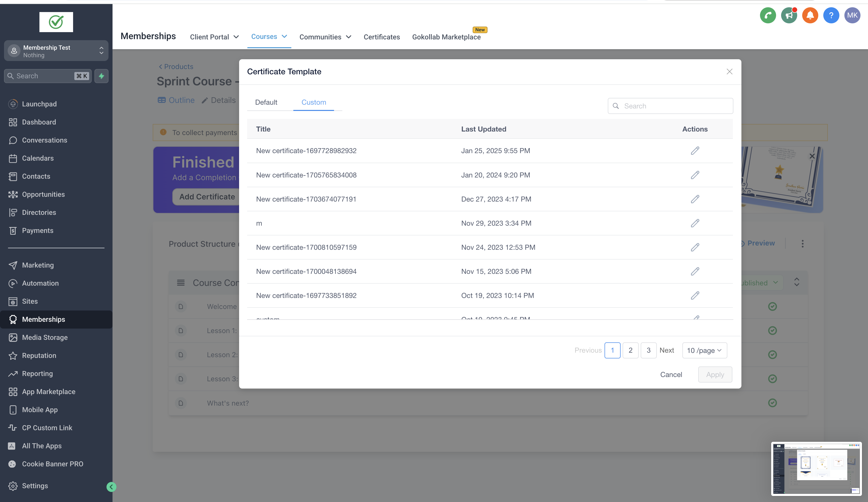
Task: Click the orange notifications bell icon
Action: pyautogui.click(x=810, y=16)
